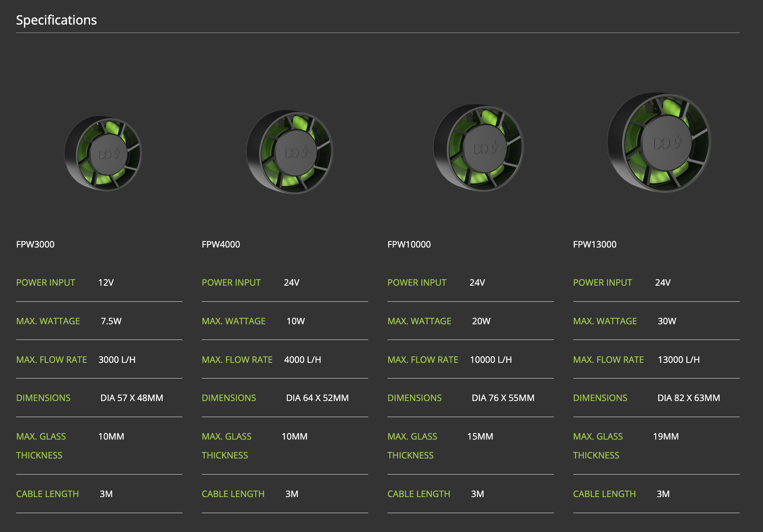Click the 12V power input value
This screenshot has height=532, width=763.
106,282
